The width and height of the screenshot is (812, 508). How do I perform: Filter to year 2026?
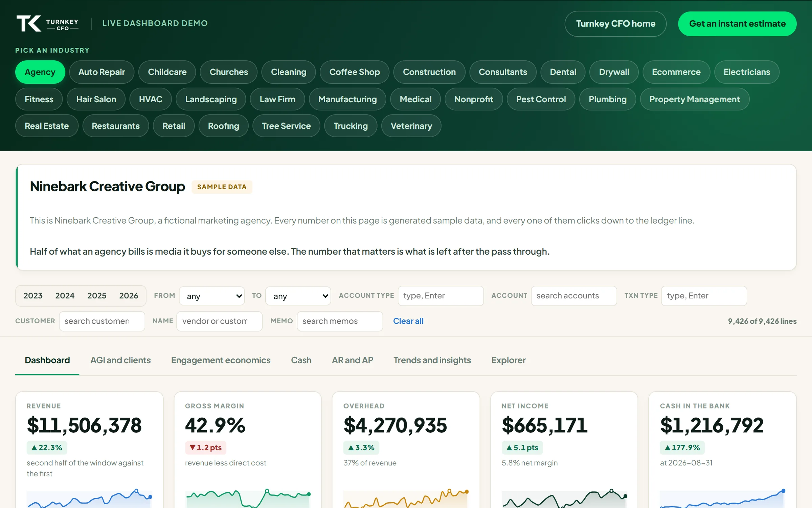(129, 296)
